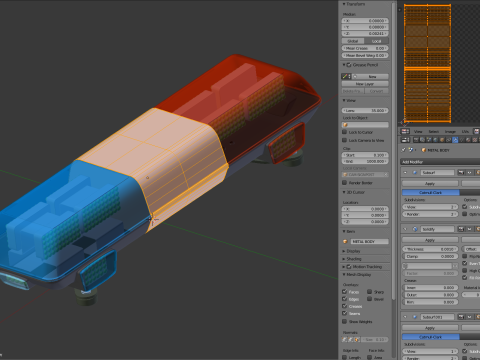Uncheck the Seams overlay checkbox
The image size is (480, 360).
pos(344,313)
